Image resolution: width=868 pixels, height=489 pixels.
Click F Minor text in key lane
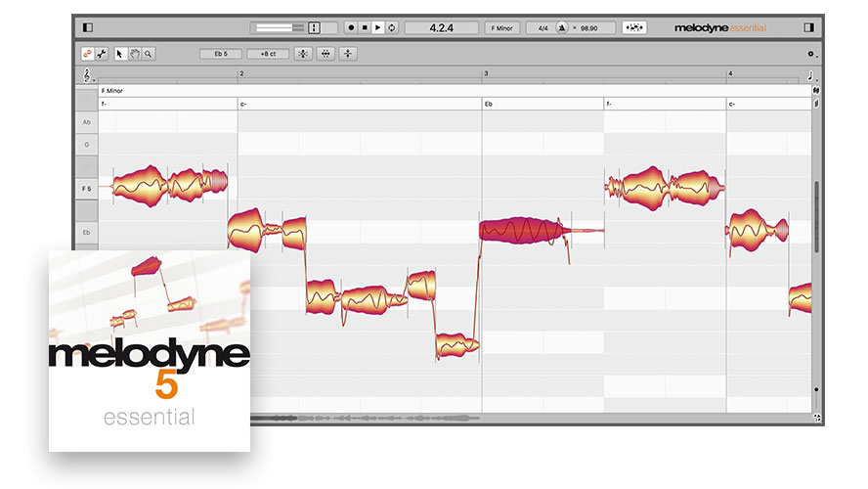(111, 90)
